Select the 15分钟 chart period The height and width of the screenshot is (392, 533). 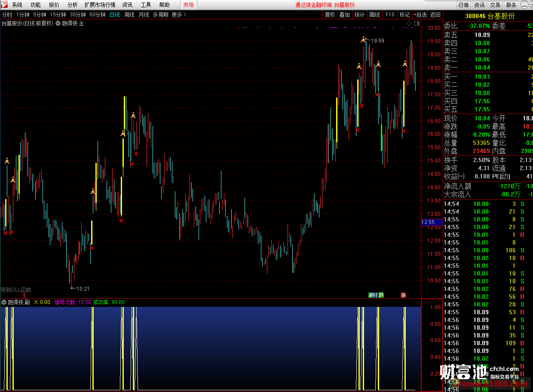point(58,15)
